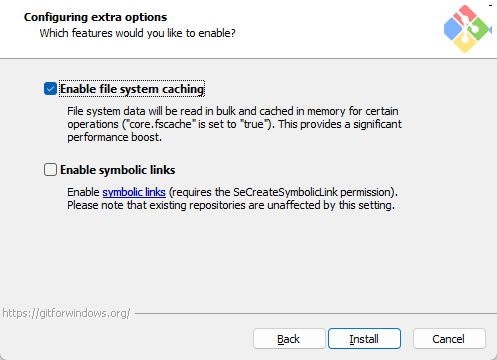This screenshot has height=360, width=497.
Task: Click 'Which features would you like to enable?' subtitle
Action: coord(137,33)
